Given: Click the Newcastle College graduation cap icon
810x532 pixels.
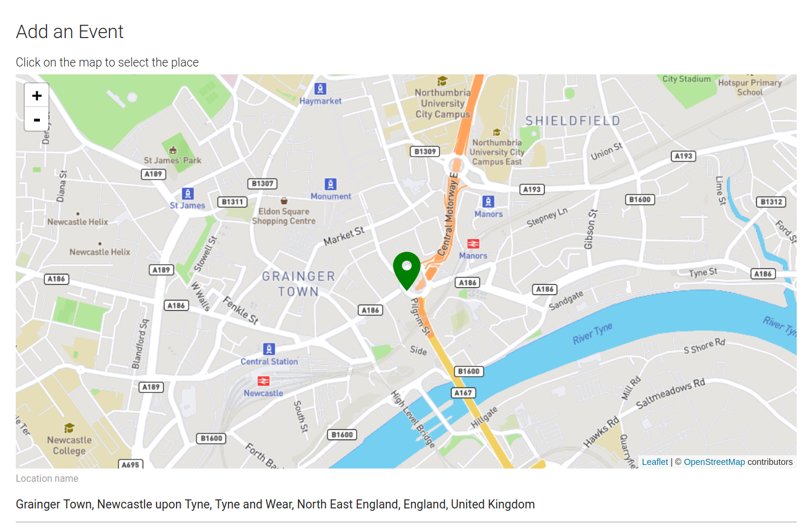Looking at the screenshot, I should click(x=69, y=428).
